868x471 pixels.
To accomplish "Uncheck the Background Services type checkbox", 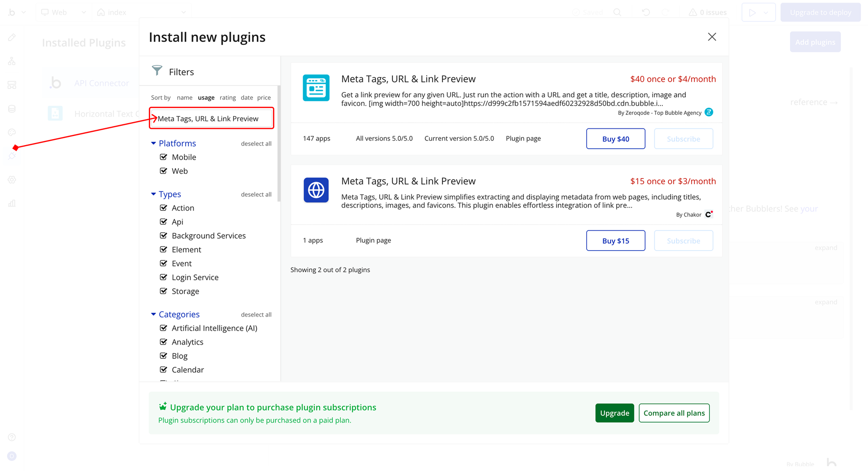I will pos(164,235).
